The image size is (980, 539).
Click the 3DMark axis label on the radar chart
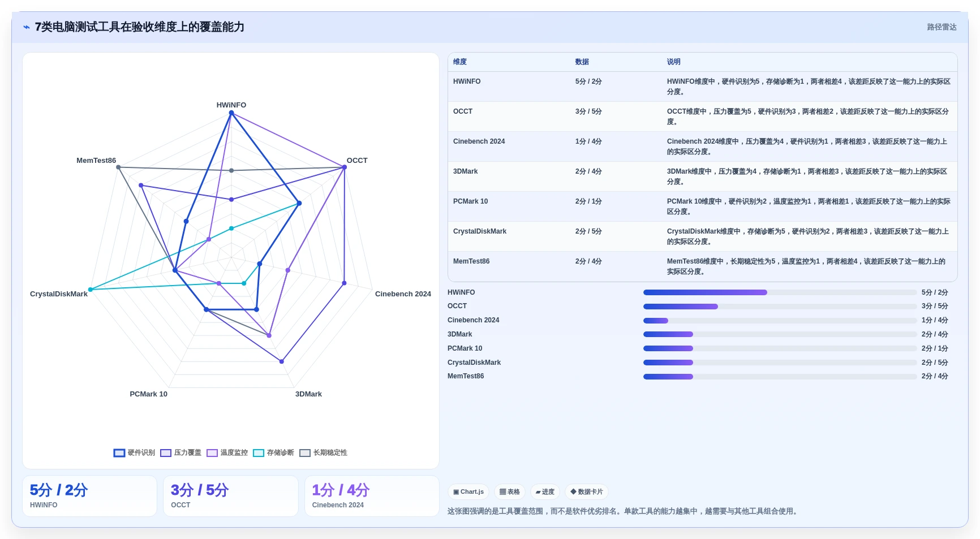click(308, 394)
